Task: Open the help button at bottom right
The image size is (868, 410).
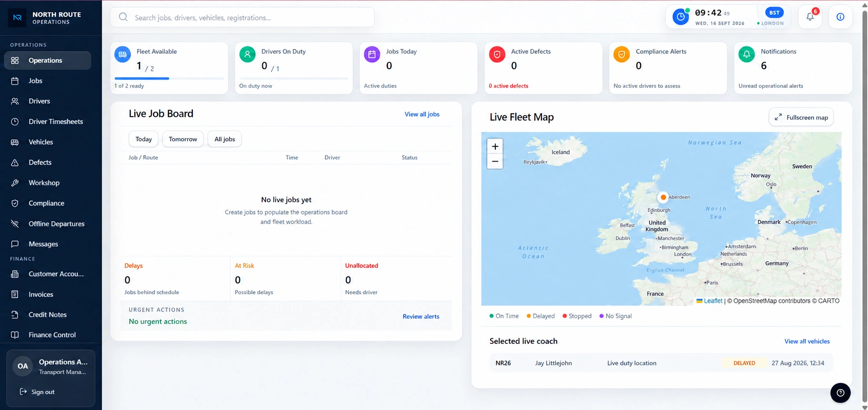Action: pos(840,393)
